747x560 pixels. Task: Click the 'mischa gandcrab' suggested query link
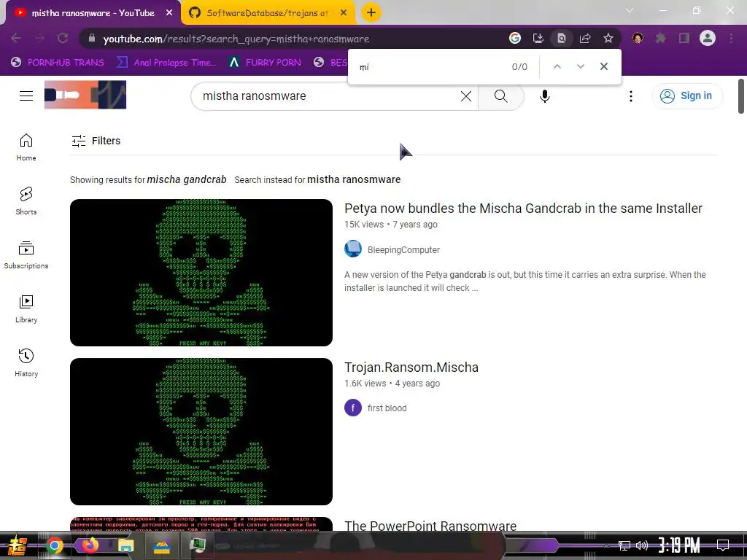tap(187, 179)
